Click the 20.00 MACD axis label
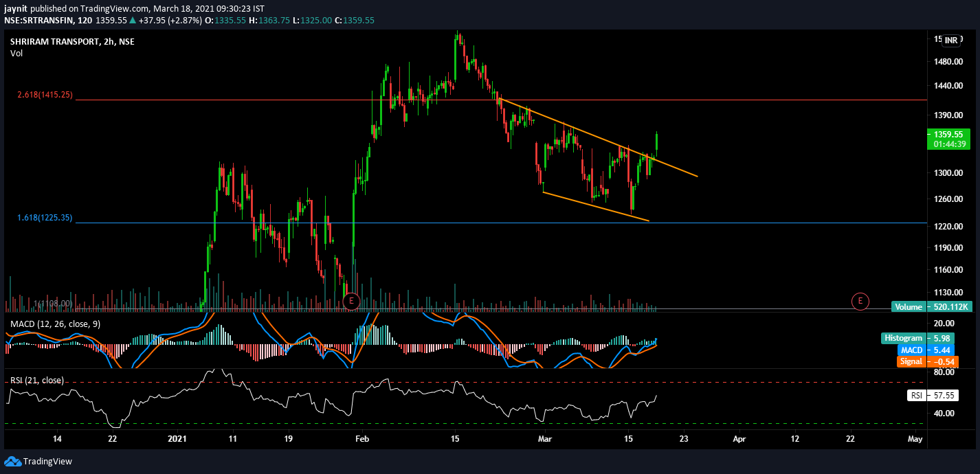 tap(944, 324)
